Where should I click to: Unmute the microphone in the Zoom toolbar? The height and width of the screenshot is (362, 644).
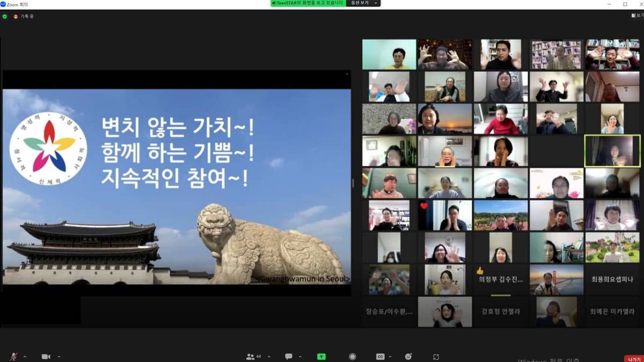pos(14,357)
